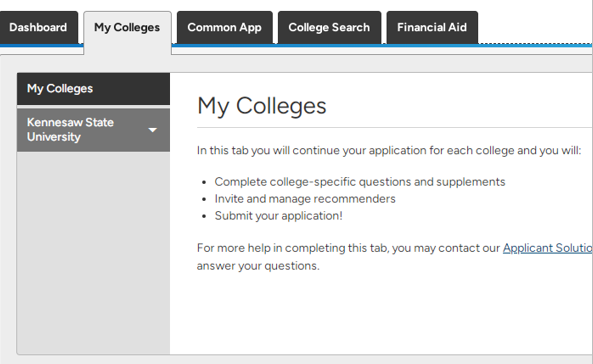Click the 'Invite and manage recommenders' bullet
Screen dimensions: 593x364
[x=305, y=199]
